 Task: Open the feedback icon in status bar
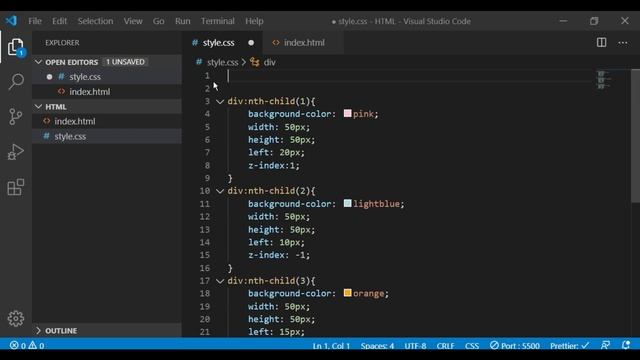[605, 345]
